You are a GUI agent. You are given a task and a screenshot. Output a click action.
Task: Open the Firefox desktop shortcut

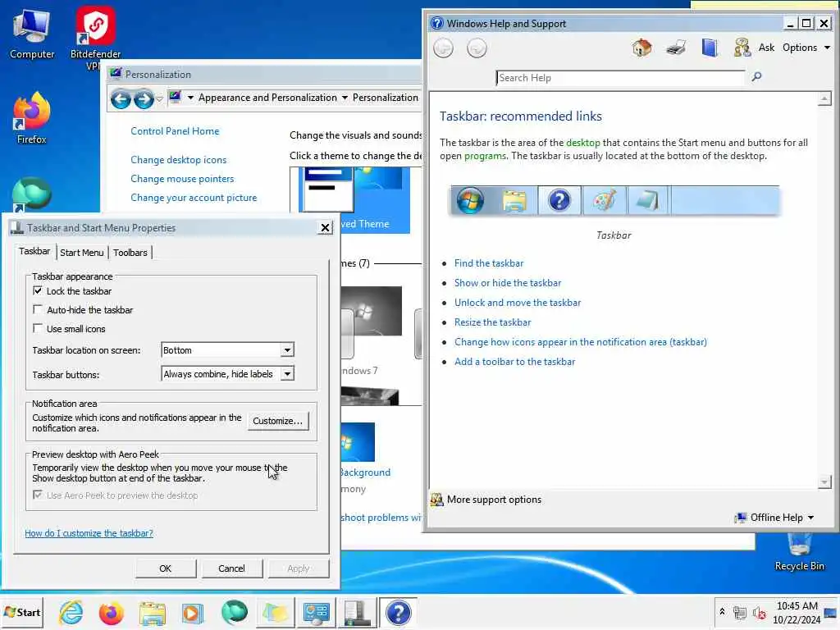click(32, 118)
